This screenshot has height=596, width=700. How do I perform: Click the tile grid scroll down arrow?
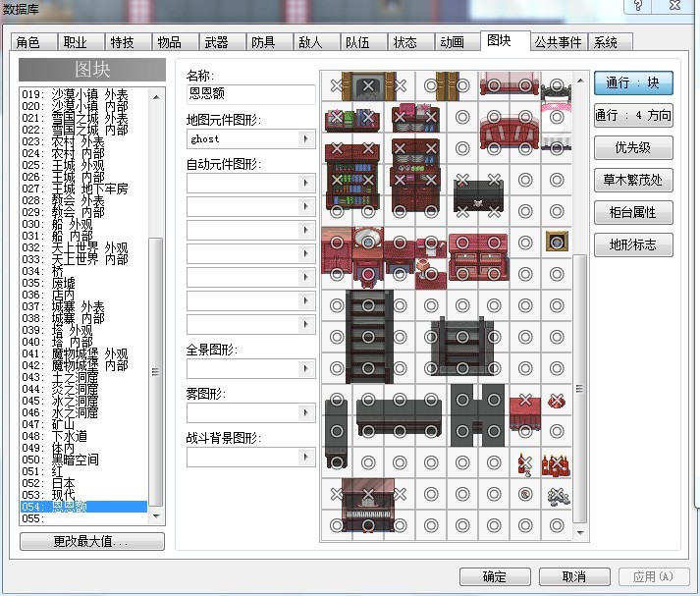click(x=579, y=532)
